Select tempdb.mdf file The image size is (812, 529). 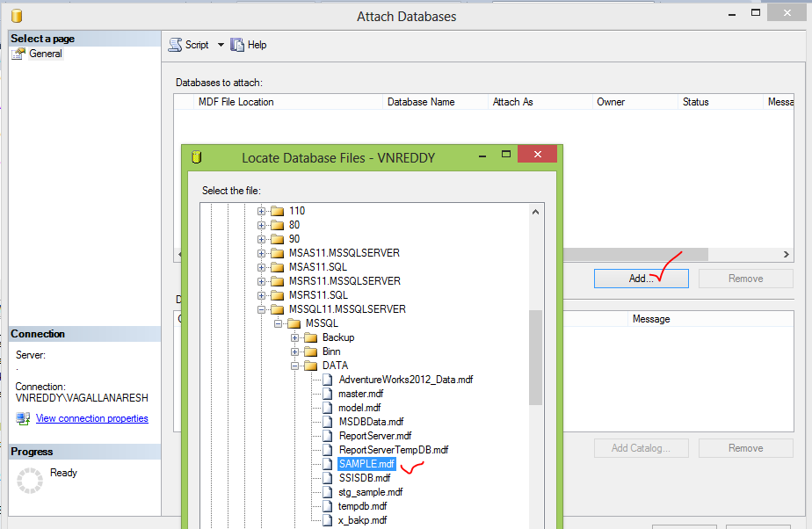tap(363, 506)
